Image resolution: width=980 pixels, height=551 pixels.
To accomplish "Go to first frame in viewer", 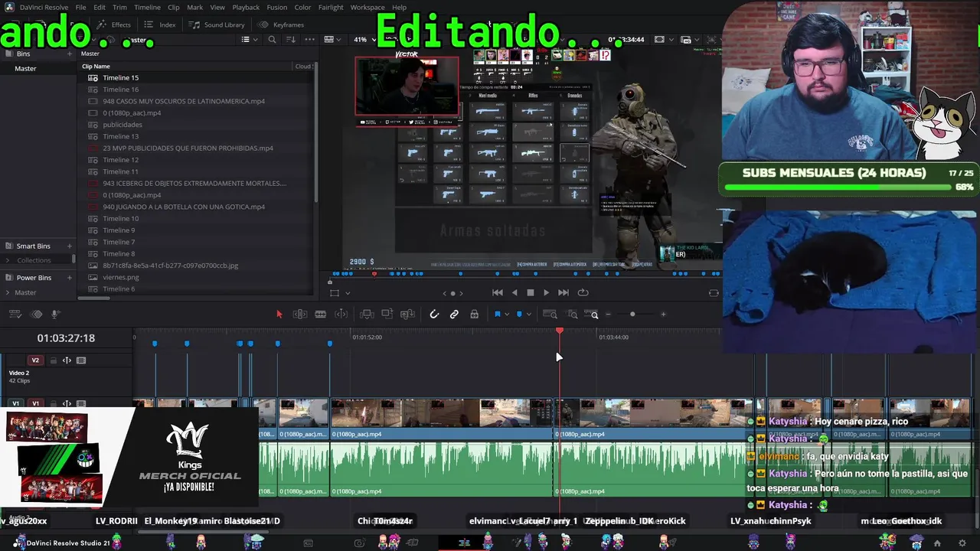I will point(498,292).
